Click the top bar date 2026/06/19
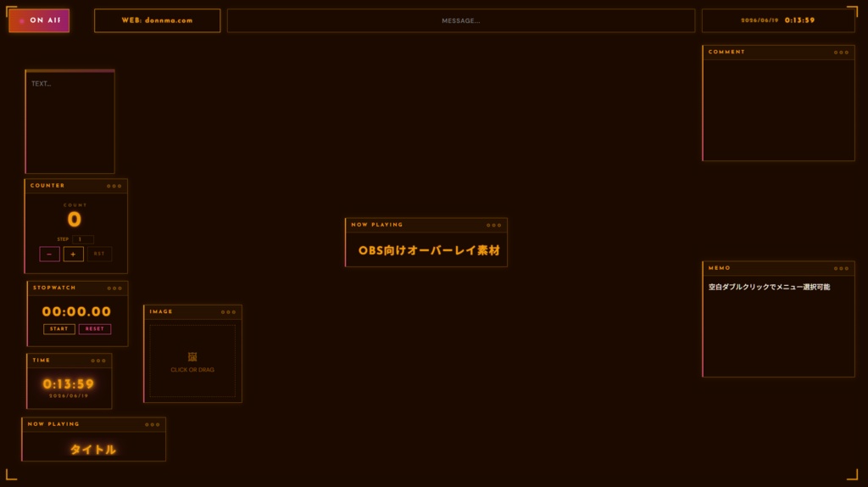The height and width of the screenshot is (487, 868). coord(759,20)
